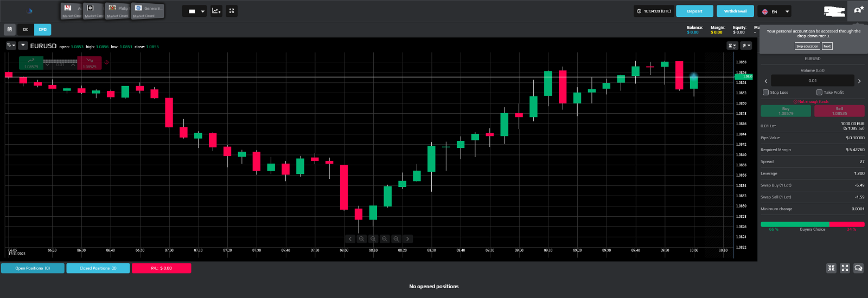The height and width of the screenshot is (298, 868).
Task: Open the Philip Morris instrument card
Action: click(117, 11)
